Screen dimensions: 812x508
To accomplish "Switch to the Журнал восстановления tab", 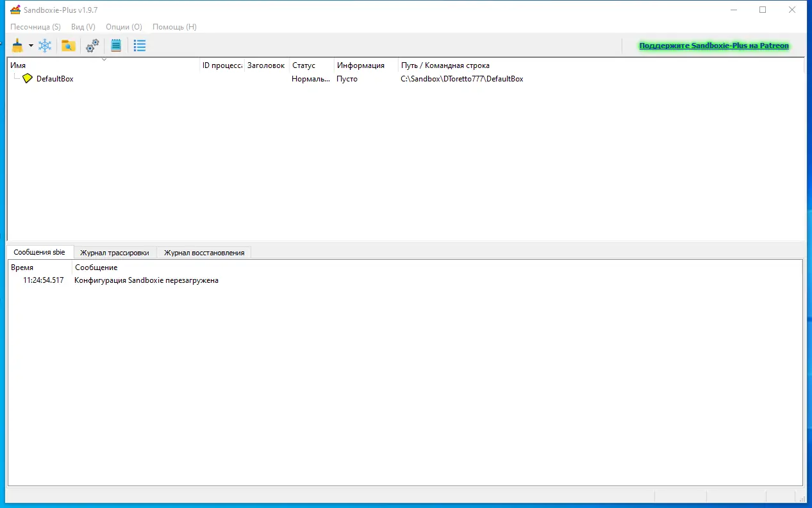I will point(204,253).
